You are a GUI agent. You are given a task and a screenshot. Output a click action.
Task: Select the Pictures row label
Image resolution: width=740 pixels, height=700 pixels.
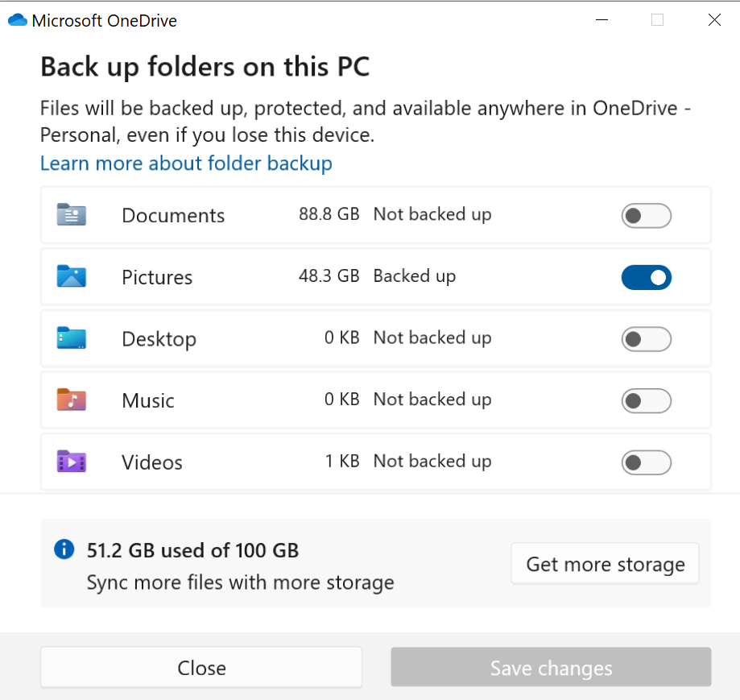click(157, 278)
